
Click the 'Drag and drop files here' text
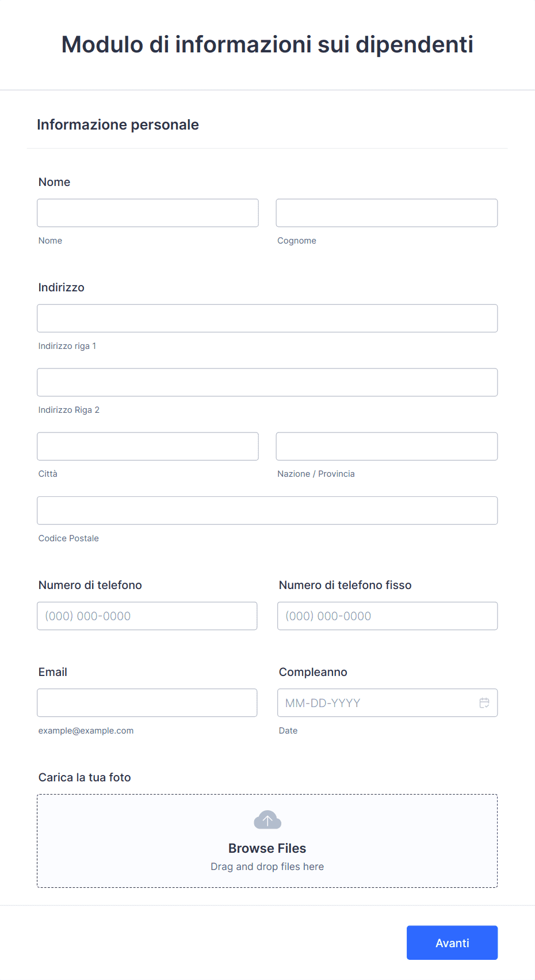pos(267,867)
